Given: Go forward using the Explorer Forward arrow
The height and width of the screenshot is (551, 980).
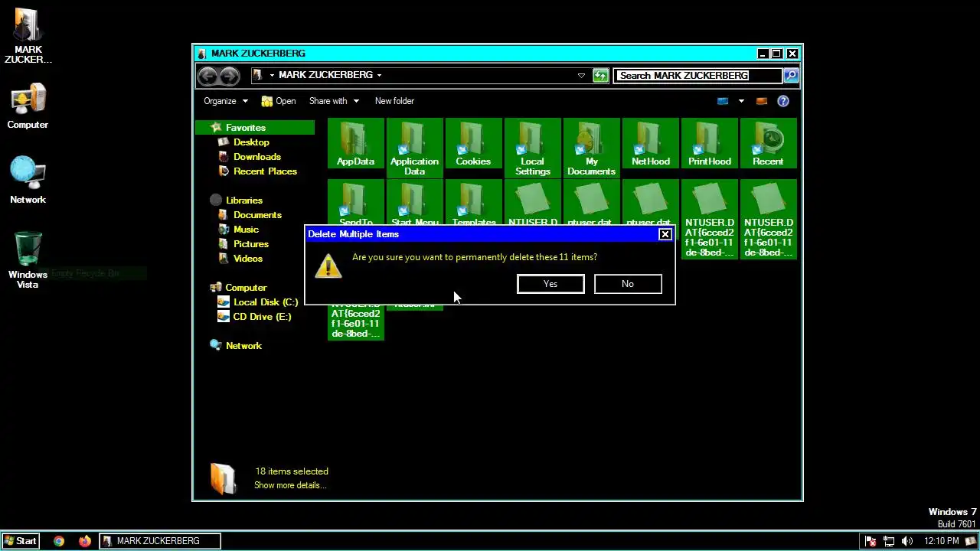Looking at the screenshot, I should (229, 75).
